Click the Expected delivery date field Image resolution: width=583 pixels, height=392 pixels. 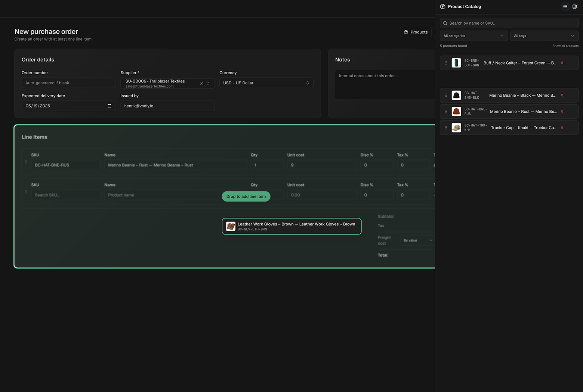[x=69, y=106]
